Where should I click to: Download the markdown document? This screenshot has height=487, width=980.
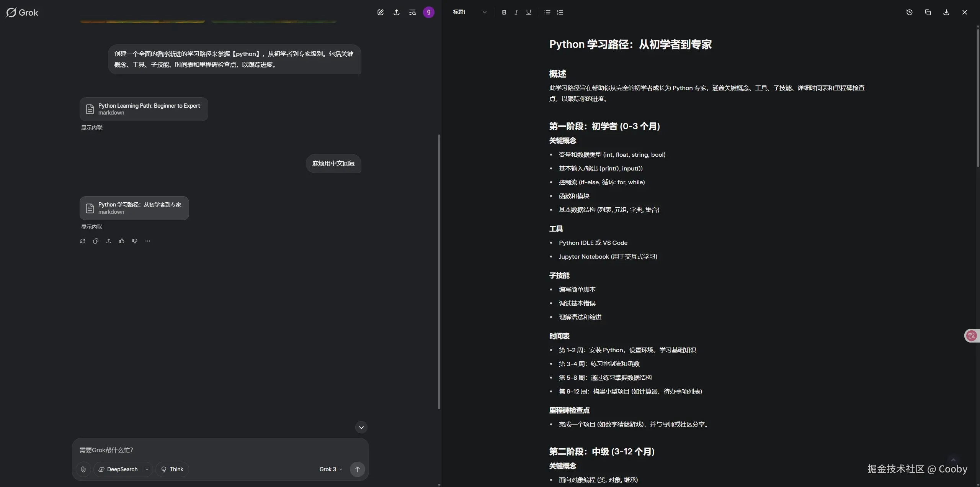(946, 12)
